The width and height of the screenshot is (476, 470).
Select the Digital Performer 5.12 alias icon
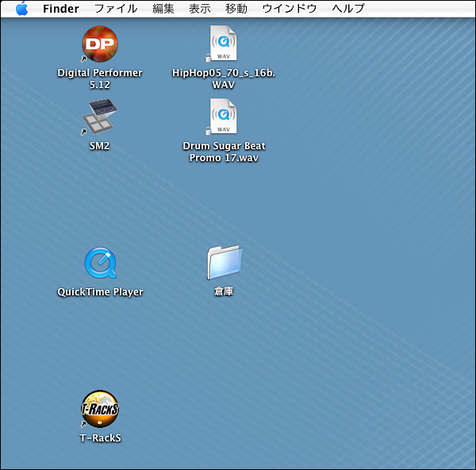pos(100,44)
